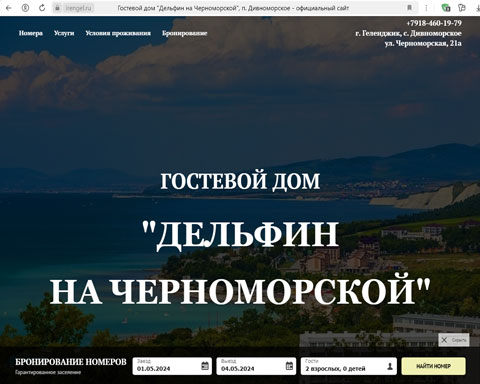Bookmark this page with the bookmark icon
The height and width of the screenshot is (384, 480).
click(409, 8)
